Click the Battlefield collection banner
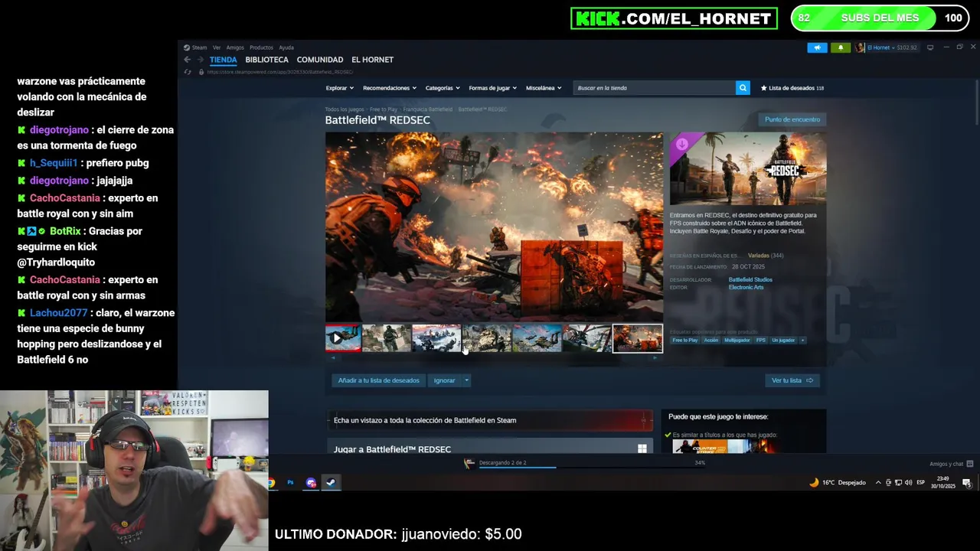980x551 pixels. (490, 420)
